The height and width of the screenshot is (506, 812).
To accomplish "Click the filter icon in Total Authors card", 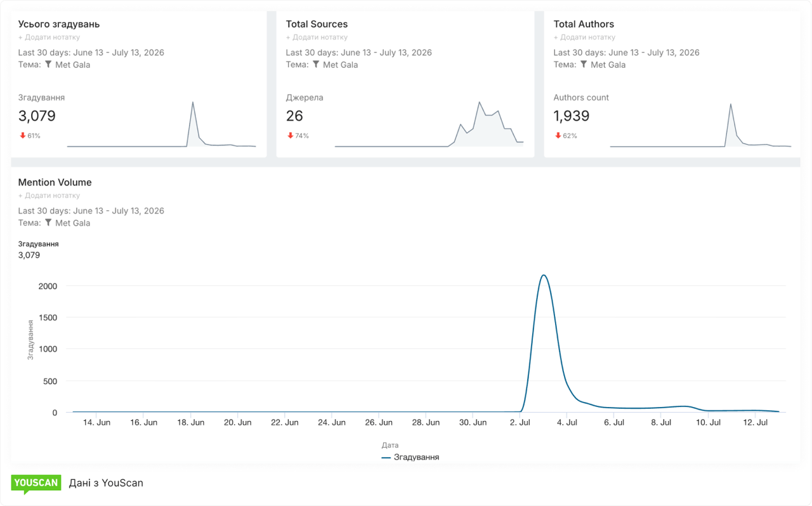I will pos(584,64).
